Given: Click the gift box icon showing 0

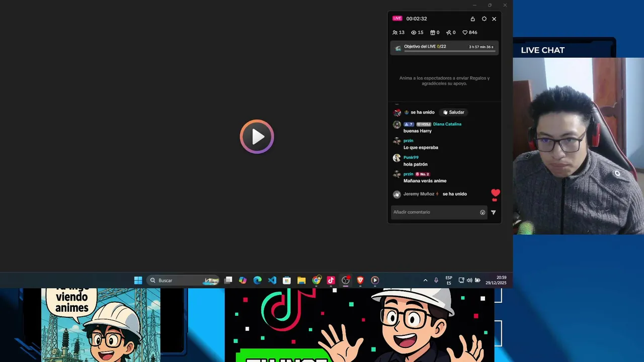Looking at the screenshot, I should [x=432, y=32].
